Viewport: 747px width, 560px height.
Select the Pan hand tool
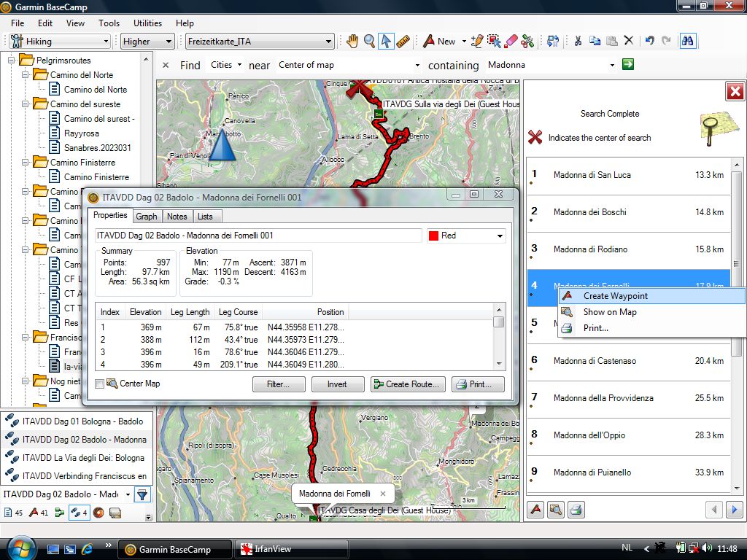tap(352, 42)
